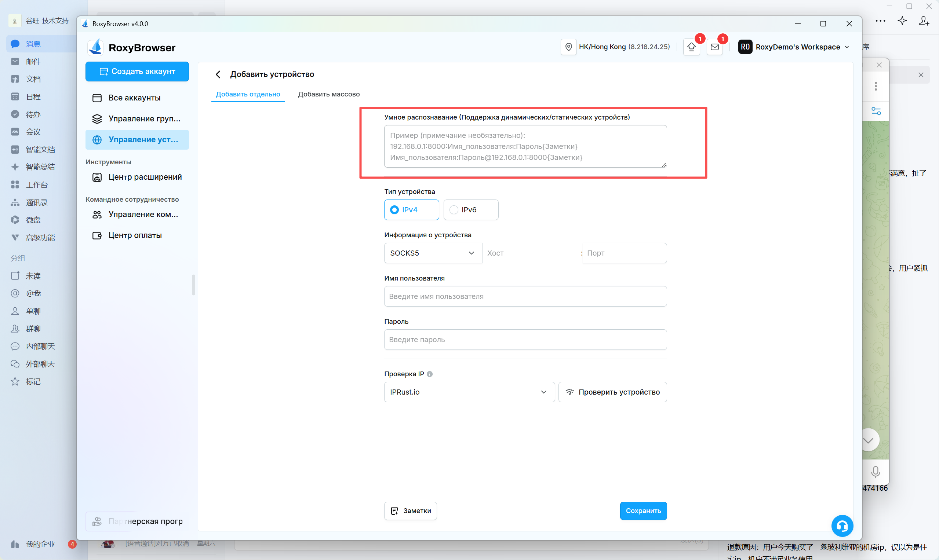Open Управление группами sidebar item
This screenshot has height=560, width=939.
tap(137, 118)
